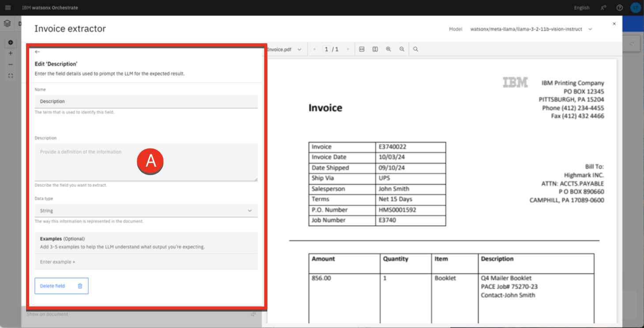This screenshot has width=644, height=328.
Task: Click fit-to-width icon in PDF toolbar
Action: [x=362, y=49]
